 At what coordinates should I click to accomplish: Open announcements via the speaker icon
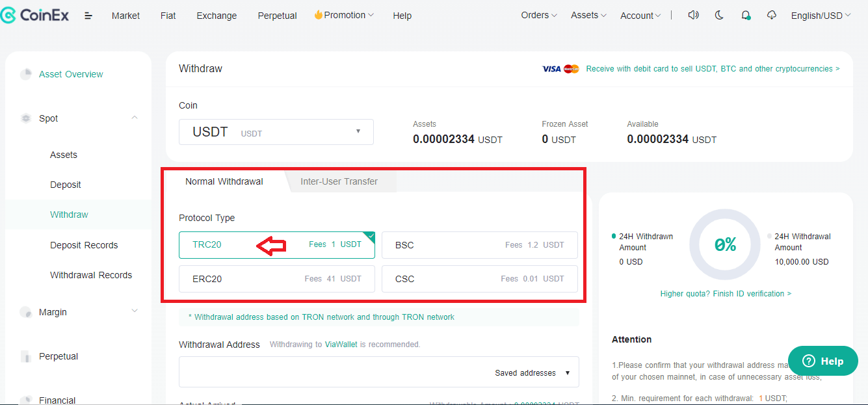[x=693, y=15]
